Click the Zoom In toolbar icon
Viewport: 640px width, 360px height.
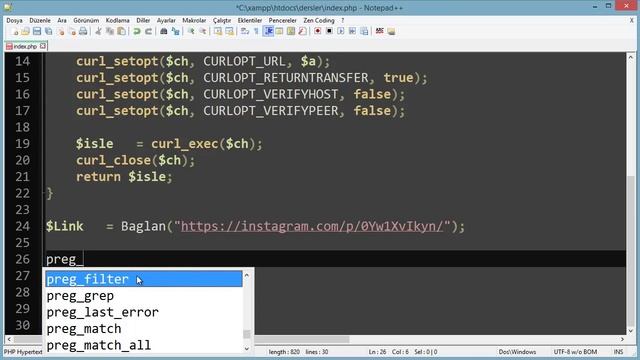(x=191, y=31)
